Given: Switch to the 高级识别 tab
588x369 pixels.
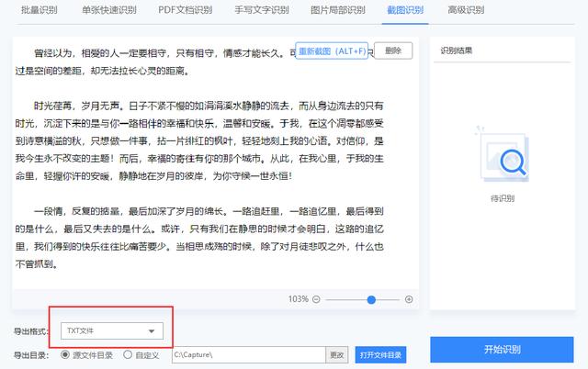Looking at the screenshot, I should point(466,10).
